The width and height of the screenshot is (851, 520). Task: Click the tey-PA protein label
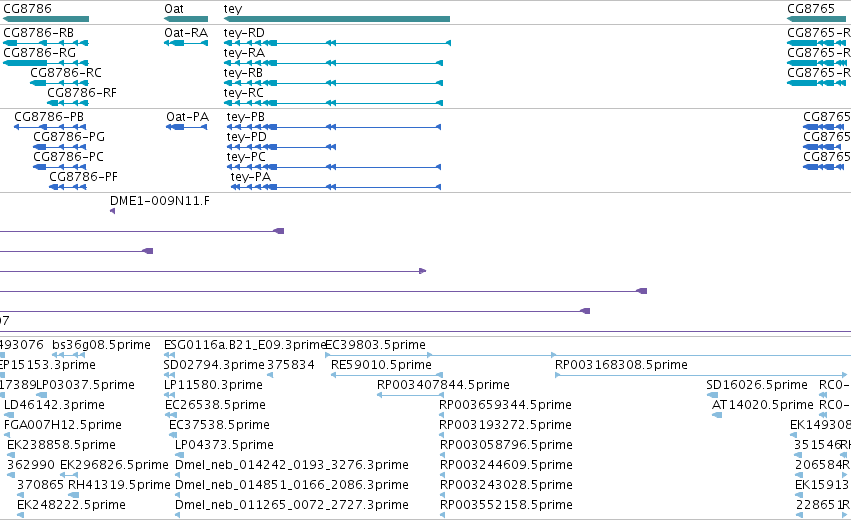(251, 177)
